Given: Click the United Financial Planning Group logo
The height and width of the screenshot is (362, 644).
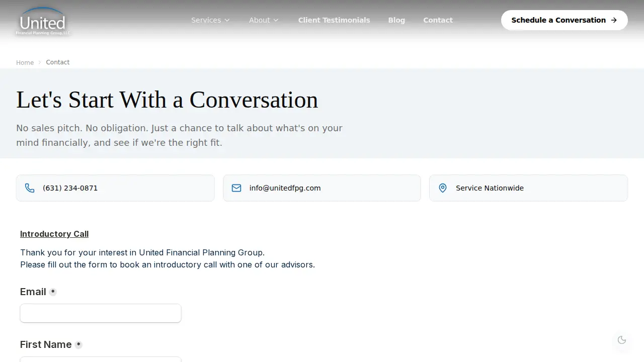Looking at the screenshot, I should [x=43, y=21].
